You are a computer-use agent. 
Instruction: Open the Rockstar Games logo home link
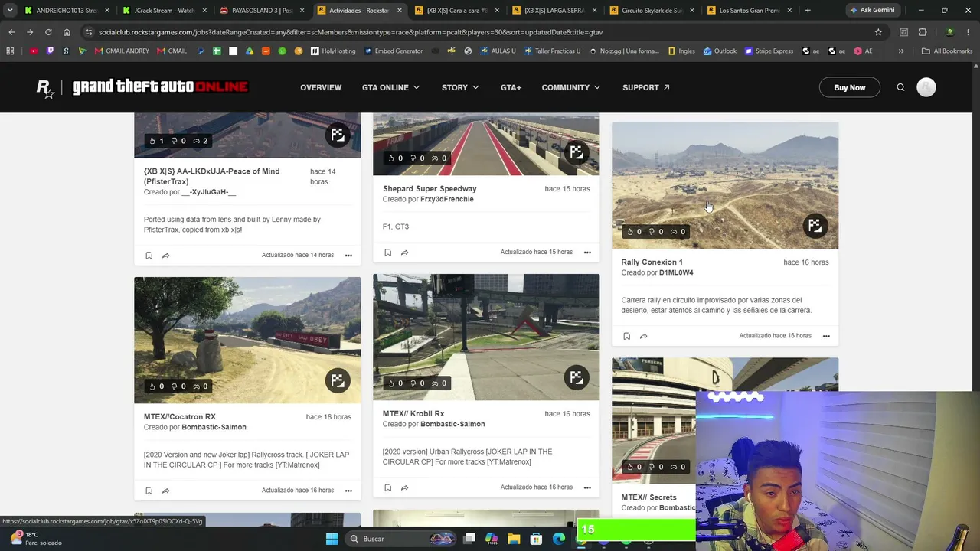point(46,88)
